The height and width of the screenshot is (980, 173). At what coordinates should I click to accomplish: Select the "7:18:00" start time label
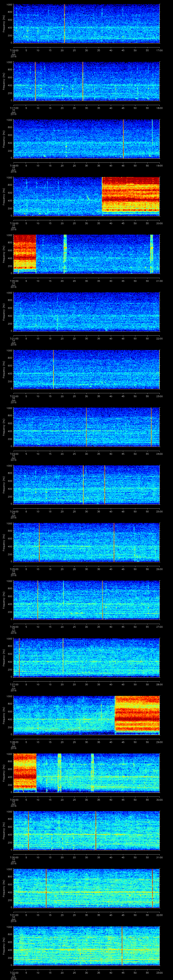tap(14, 166)
